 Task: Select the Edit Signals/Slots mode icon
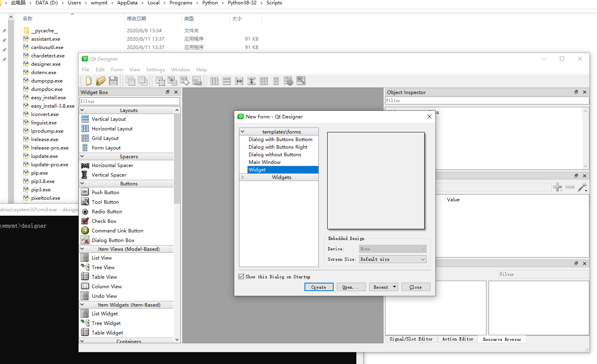point(172,81)
